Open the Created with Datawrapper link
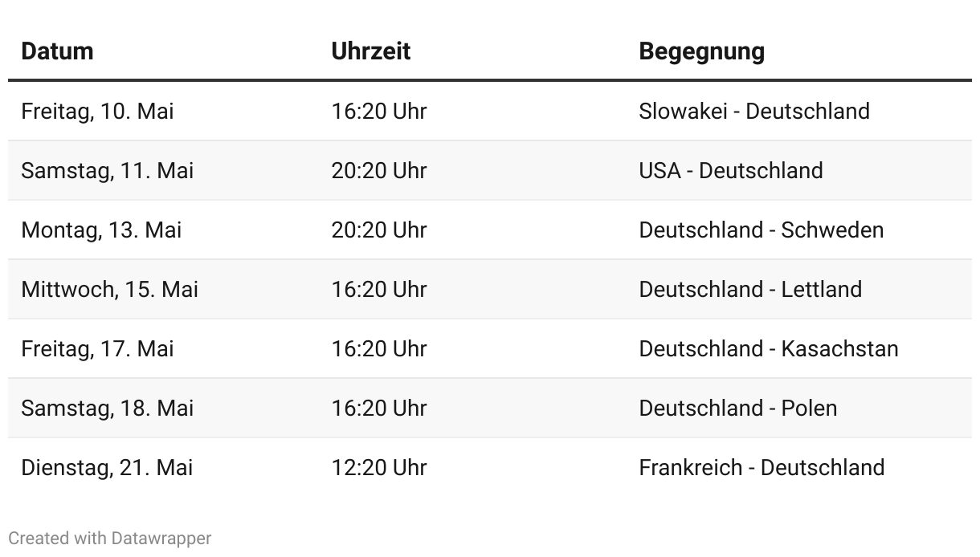This screenshot has width=980, height=557. 110,538
